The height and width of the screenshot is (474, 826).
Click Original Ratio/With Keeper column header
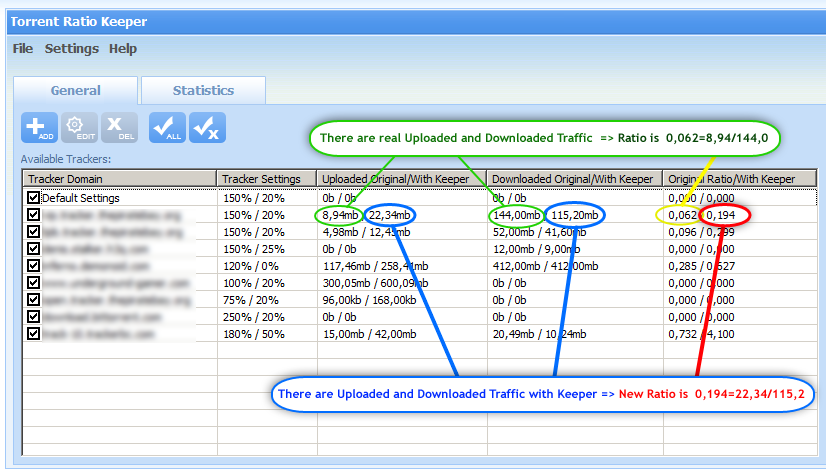click(740, 179)
